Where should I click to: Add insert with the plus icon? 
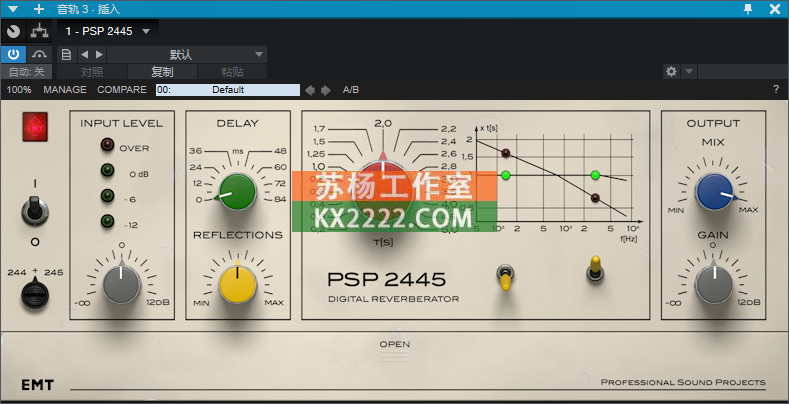click(39, 9)
